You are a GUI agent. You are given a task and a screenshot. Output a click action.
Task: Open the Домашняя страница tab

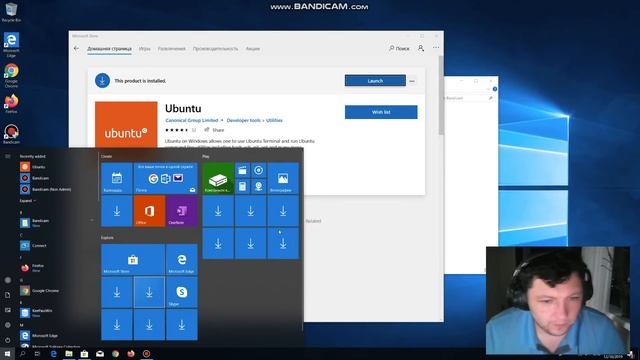point(109,49)
